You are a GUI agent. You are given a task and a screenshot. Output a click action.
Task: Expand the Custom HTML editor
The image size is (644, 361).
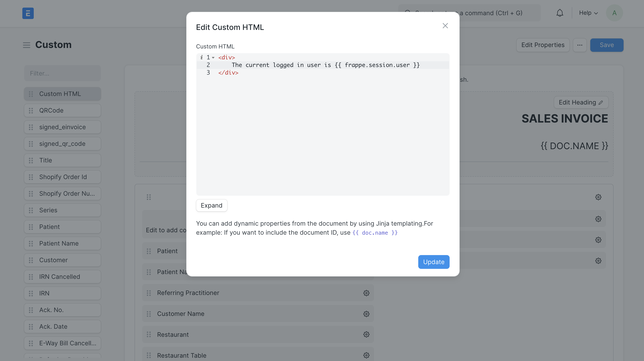coord(211,205)
